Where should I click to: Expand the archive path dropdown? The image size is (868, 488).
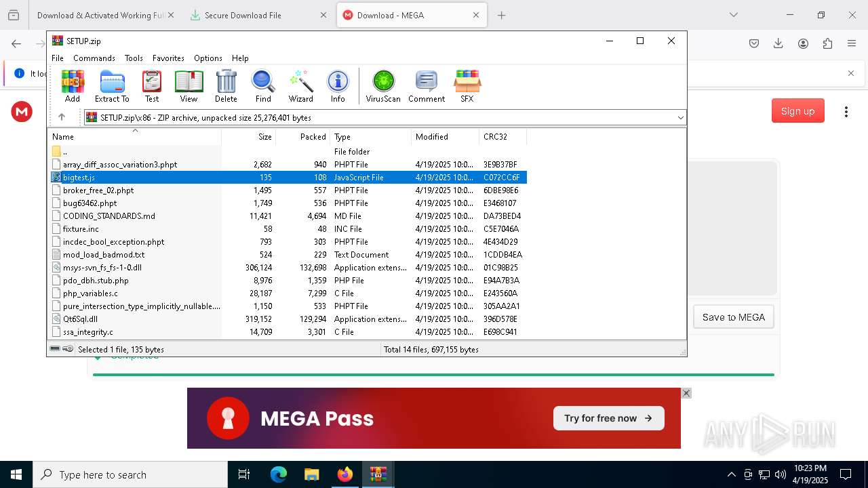(x=680, y=117)
